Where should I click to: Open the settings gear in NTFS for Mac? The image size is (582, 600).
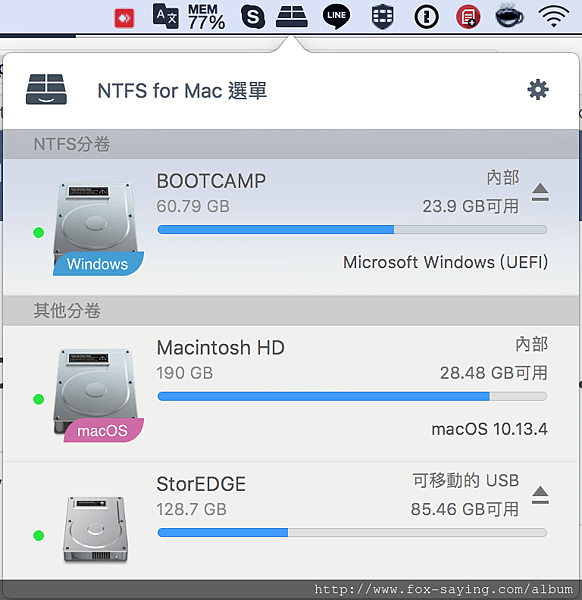pyautogui.click(x=538, y=90)
